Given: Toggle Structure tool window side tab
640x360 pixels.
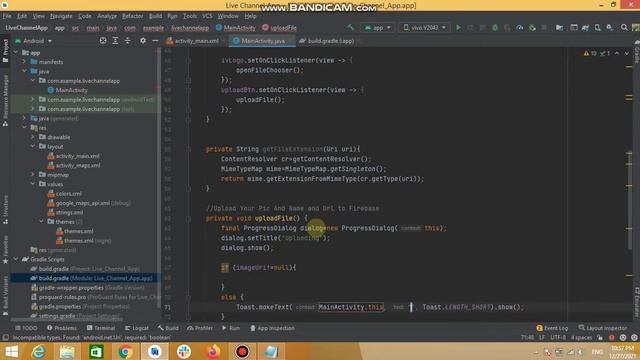Looking at the screenshot, I should [5, 209].
